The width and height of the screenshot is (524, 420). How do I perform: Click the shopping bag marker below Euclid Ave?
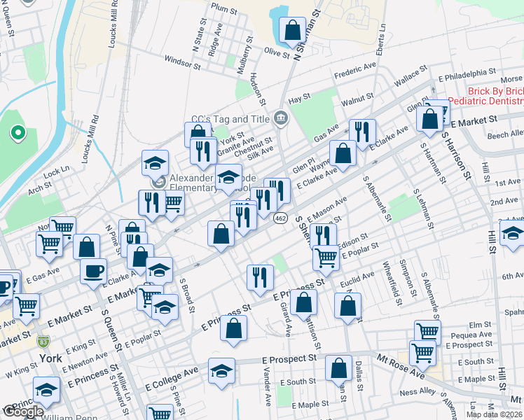(347, 307)
